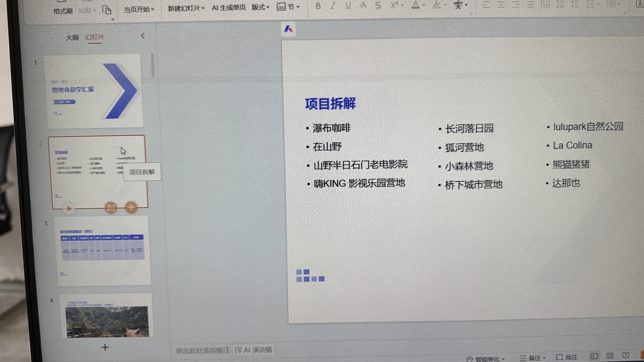Switch to the 大纲 outline tab

click(x=72, y=38)
